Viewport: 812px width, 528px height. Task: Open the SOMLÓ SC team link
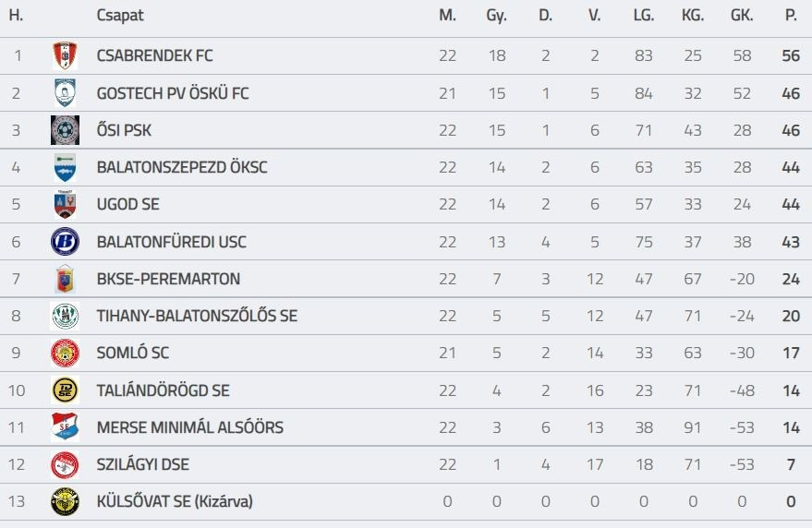click(x=133, y=353)
